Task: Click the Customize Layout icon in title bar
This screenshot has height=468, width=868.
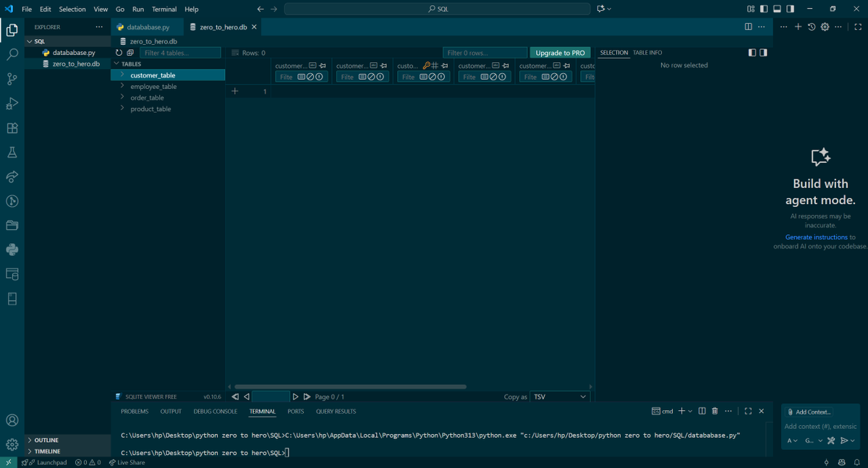Action: 749,9
